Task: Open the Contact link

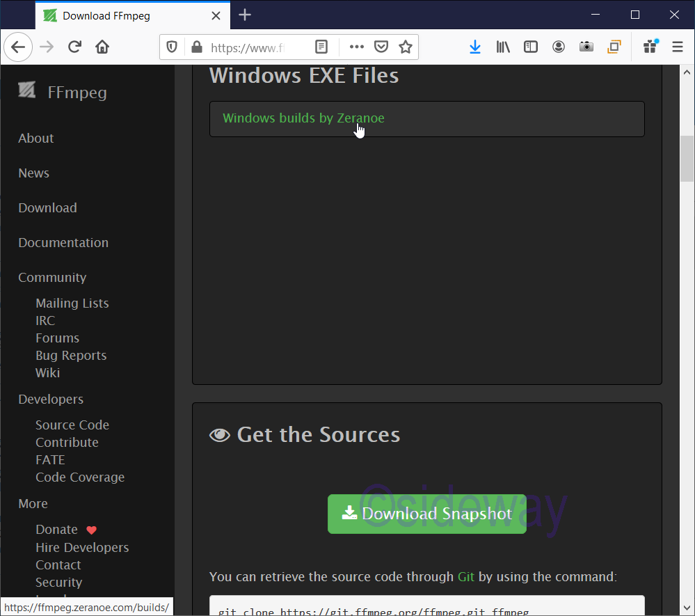Action: (x=58, y=565)
